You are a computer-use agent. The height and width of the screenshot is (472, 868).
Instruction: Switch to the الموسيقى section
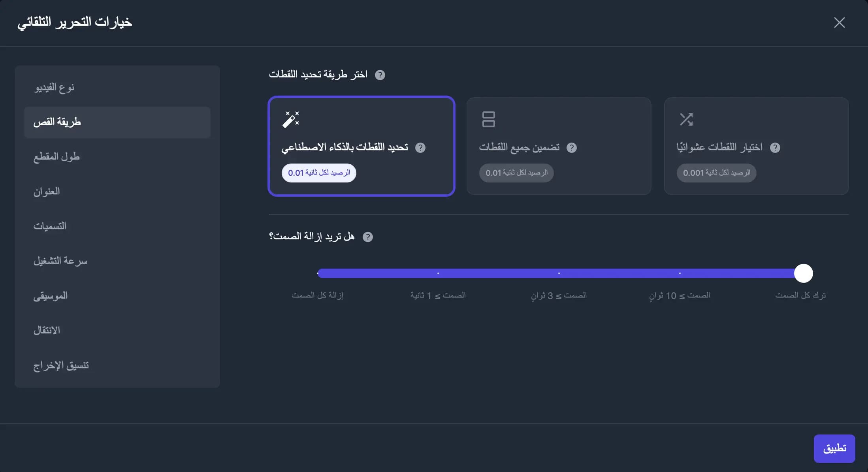click(117, 295)
